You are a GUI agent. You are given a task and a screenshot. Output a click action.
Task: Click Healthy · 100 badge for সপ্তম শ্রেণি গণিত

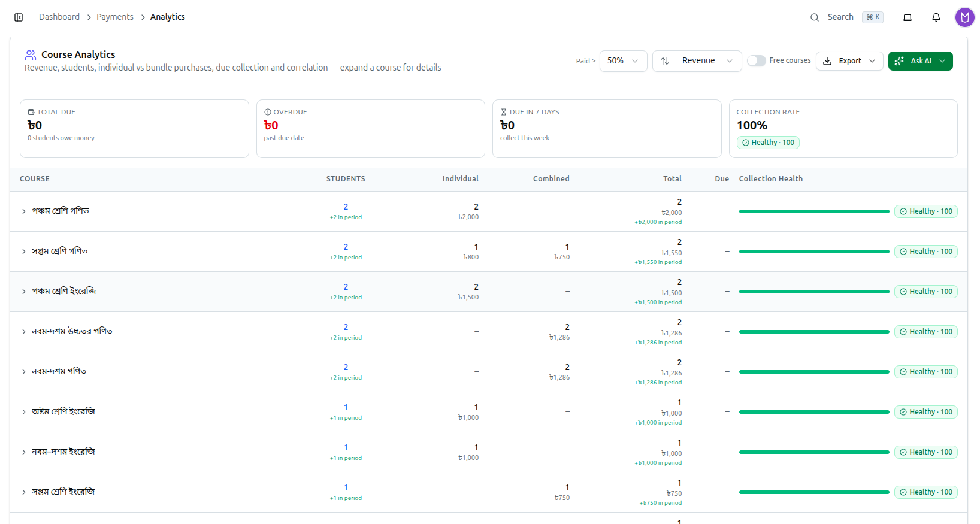tap(926, 252)
